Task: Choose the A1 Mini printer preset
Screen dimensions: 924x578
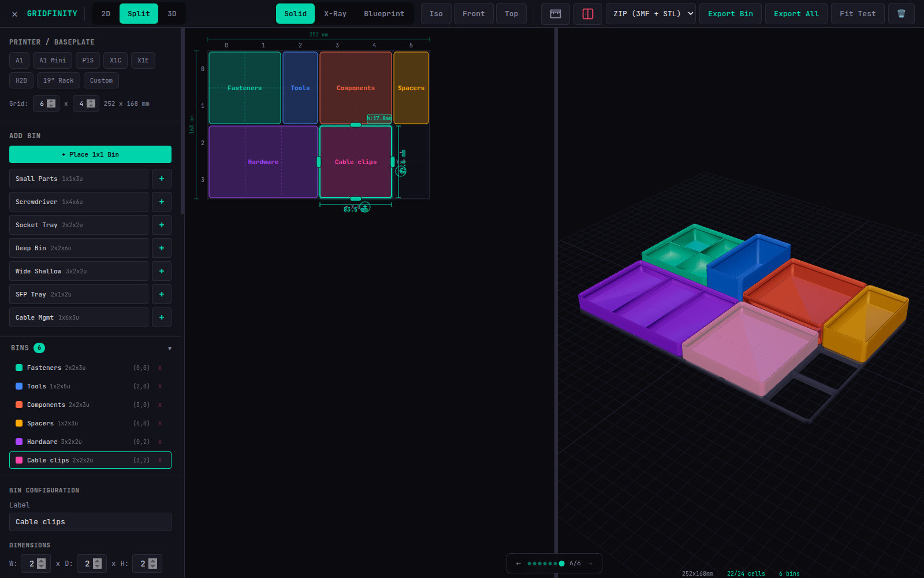Action: [53, 61]
